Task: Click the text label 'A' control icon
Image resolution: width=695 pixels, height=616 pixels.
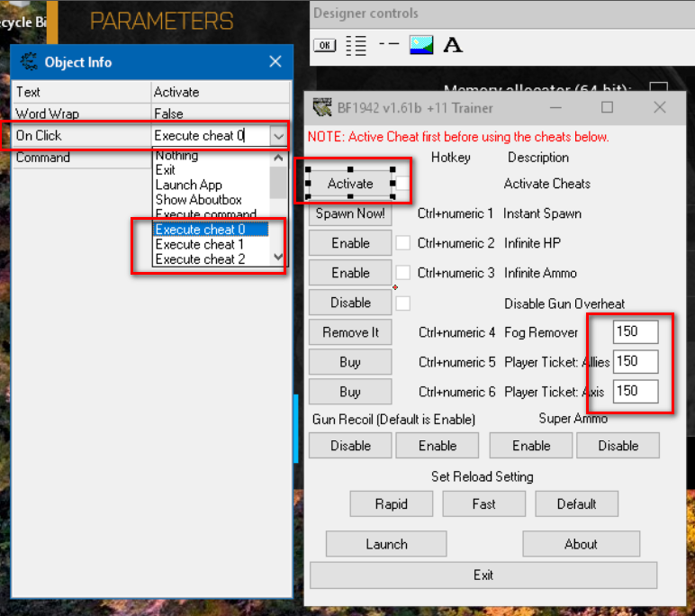Action: pos(454,45)
